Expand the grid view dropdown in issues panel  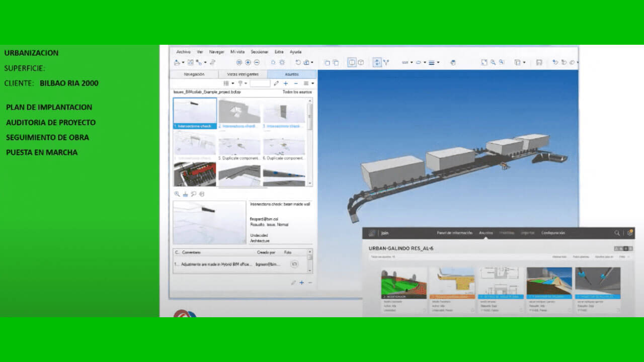tap(228, 83)
